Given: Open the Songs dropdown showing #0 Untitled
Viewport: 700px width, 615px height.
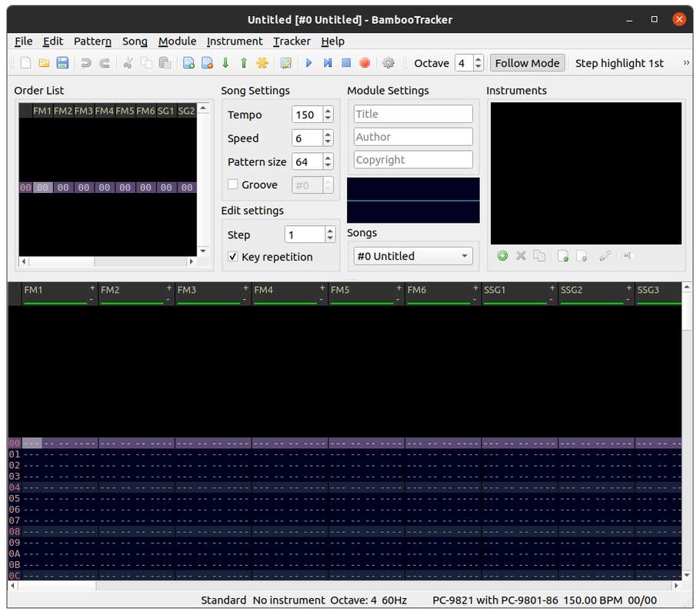Looking at the screenshot, I should tap(413, 256).
